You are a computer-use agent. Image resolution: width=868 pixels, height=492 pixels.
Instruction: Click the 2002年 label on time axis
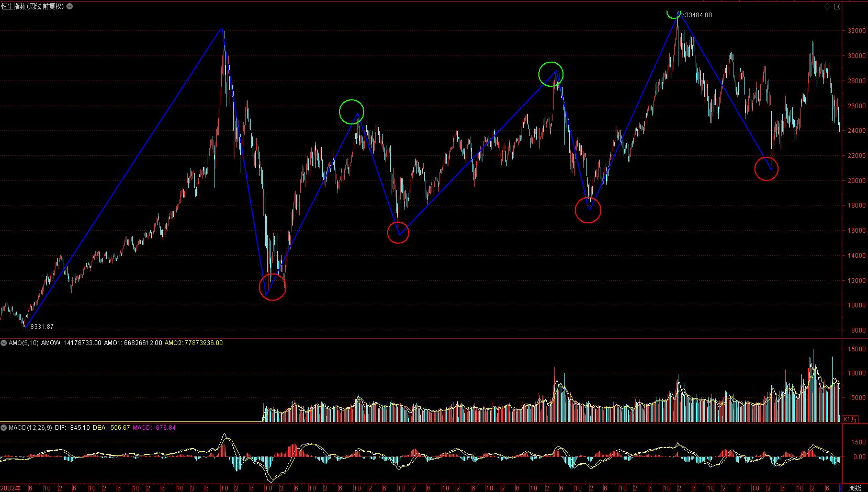pyautogui.click(x=10, y=488)
